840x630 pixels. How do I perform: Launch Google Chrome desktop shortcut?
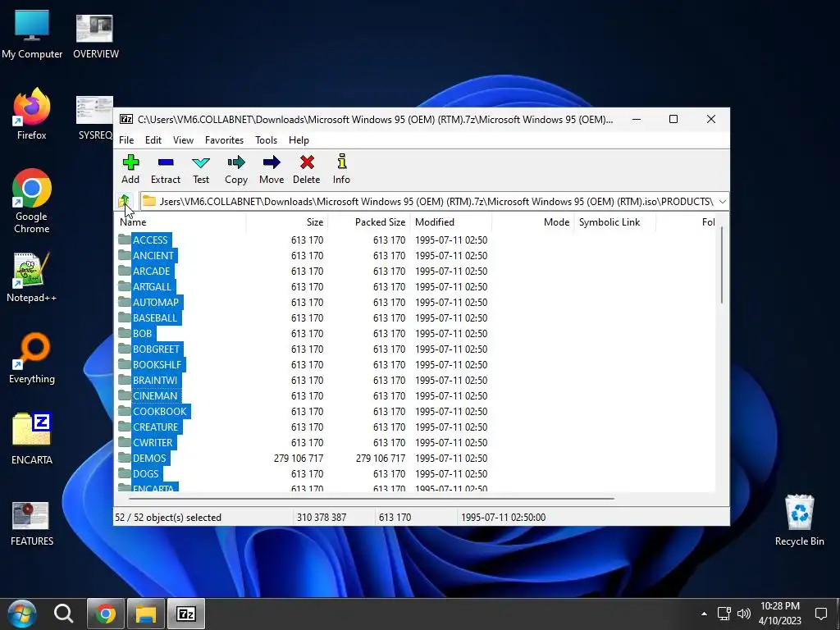point(32,202)
